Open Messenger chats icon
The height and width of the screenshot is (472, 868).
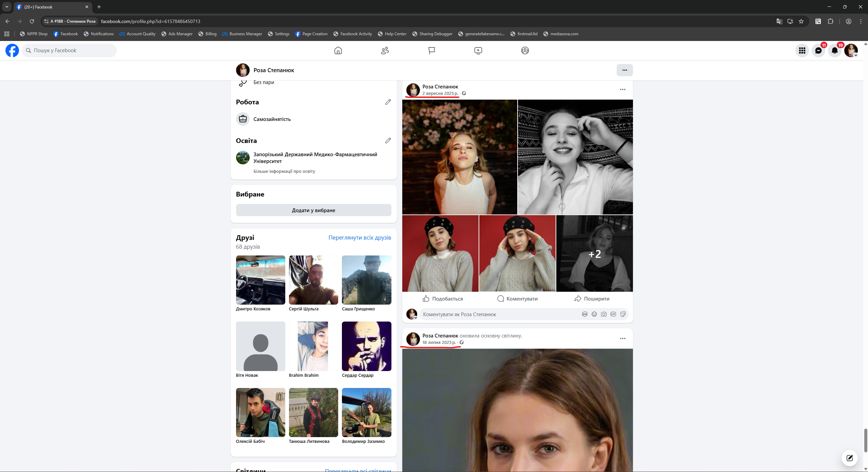[818, 50]
